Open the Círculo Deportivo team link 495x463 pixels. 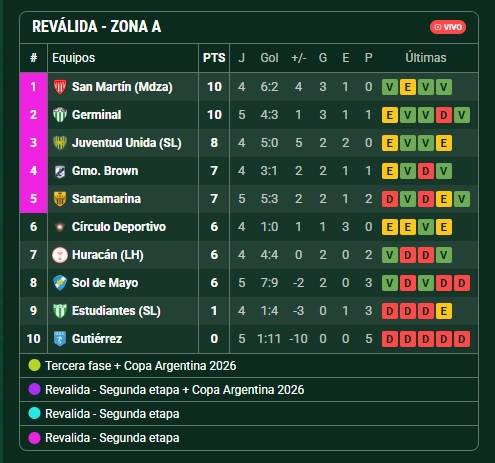[119, 227]
